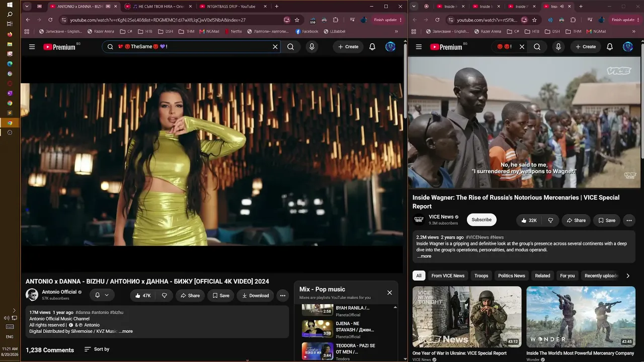644x362 pixels.
Task: Dislike the Inside Wagner video
Action: click(550, 220)
